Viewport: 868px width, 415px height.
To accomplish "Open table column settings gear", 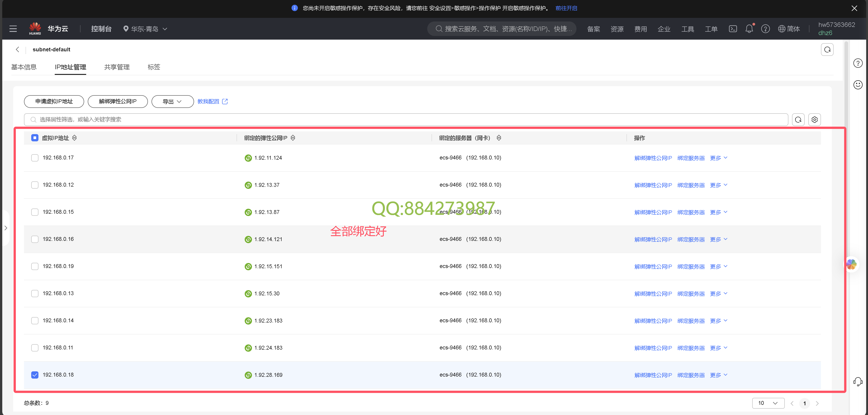I will tap(814, 120).
